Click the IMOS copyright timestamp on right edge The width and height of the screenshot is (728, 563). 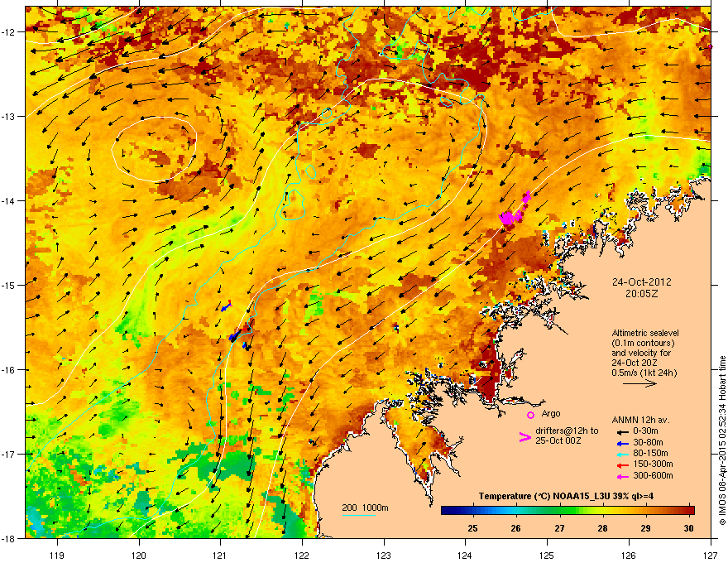click(722, 440)
